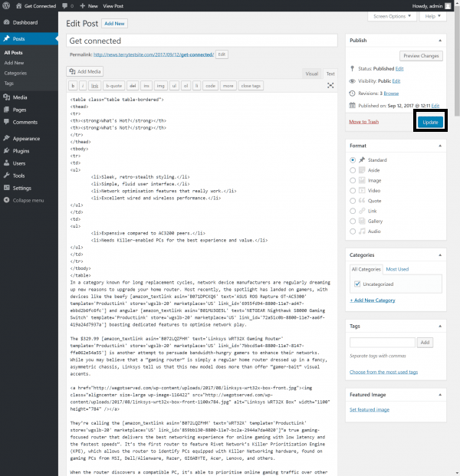Switch to the Text editor tab
The image size is (460, 476).
point(330,74)
